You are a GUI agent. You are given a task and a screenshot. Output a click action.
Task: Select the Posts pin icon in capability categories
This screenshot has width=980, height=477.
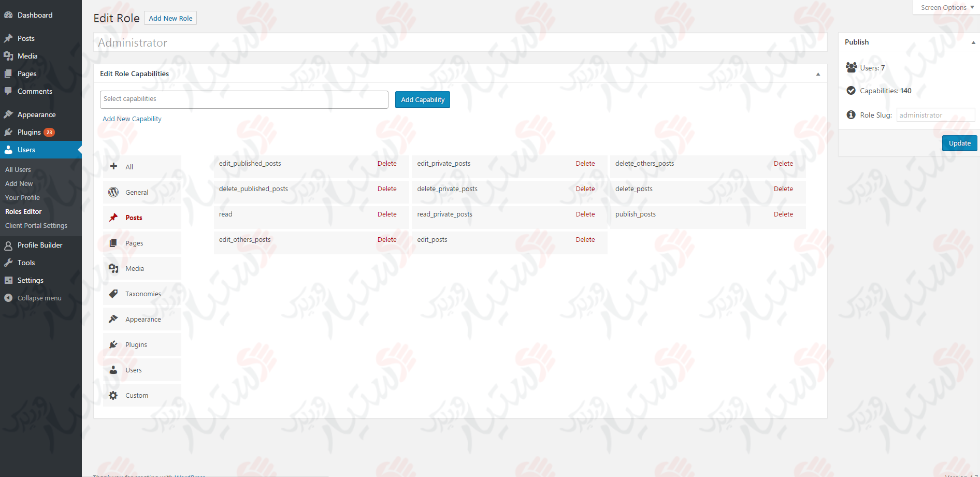pyautogui.click(x=114, y=218)
